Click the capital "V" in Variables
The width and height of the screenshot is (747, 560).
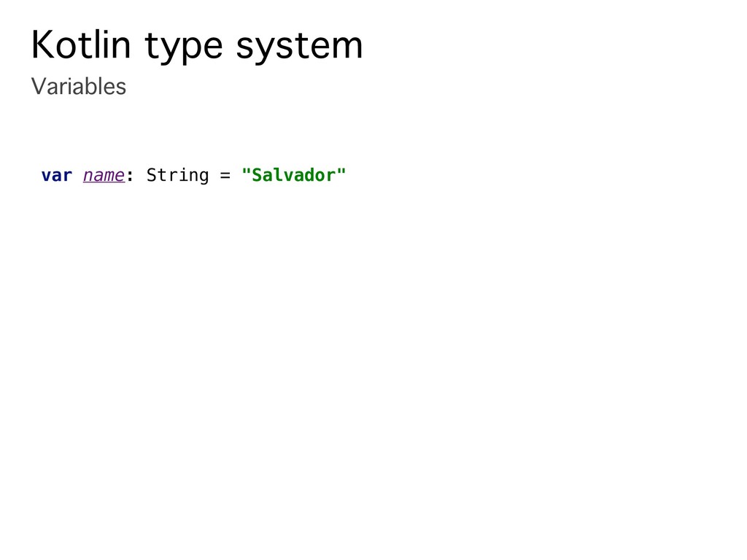click(x=37, y=87)
